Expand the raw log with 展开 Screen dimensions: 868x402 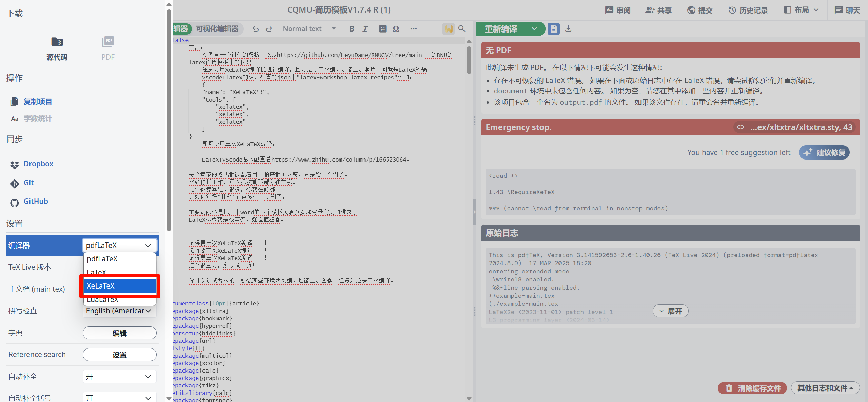[x=670, y=311]
